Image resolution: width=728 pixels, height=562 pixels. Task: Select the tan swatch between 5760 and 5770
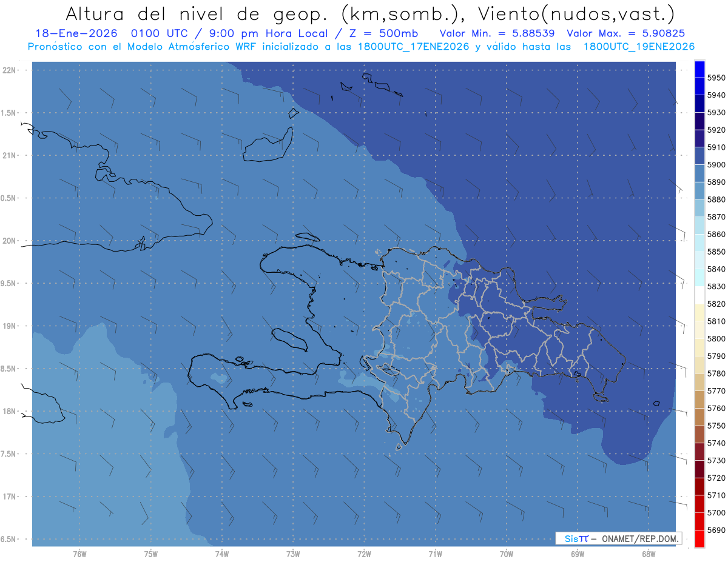click(699, 400)
